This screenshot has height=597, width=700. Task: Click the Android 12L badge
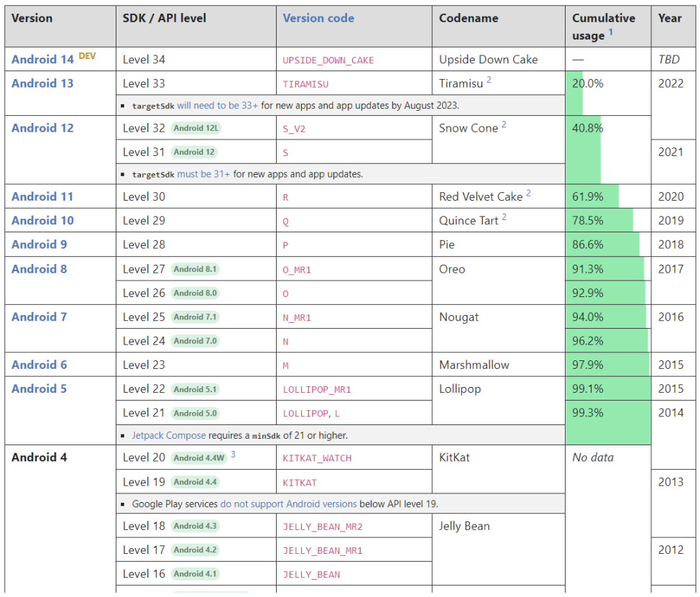[x=196, y=128]
